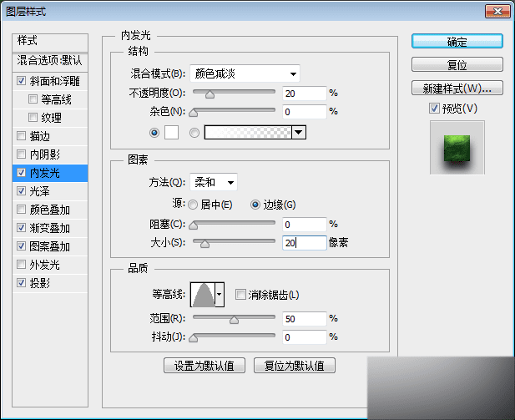
Task: Click the 阻塞 value field
Action: tap(305, 225)
